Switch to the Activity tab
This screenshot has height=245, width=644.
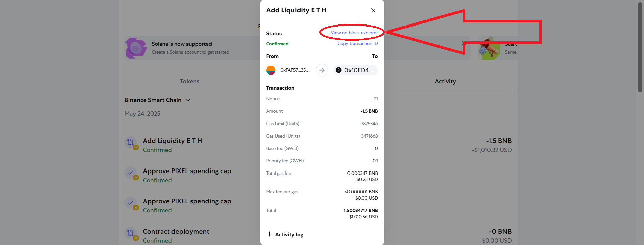[x=445, y=81]
